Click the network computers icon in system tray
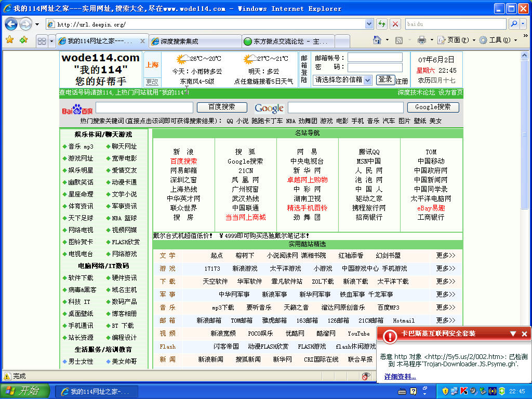This screenshot has width=532, height=399. click(455, 391)
